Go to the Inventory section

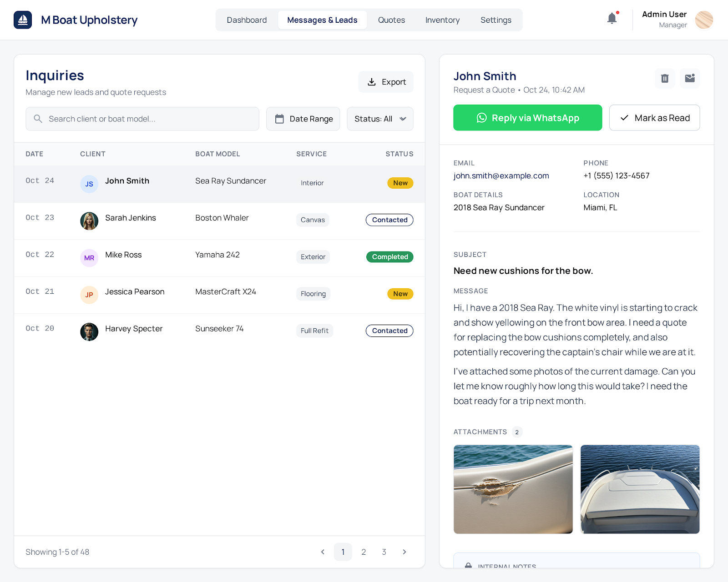tap(442, 20)
